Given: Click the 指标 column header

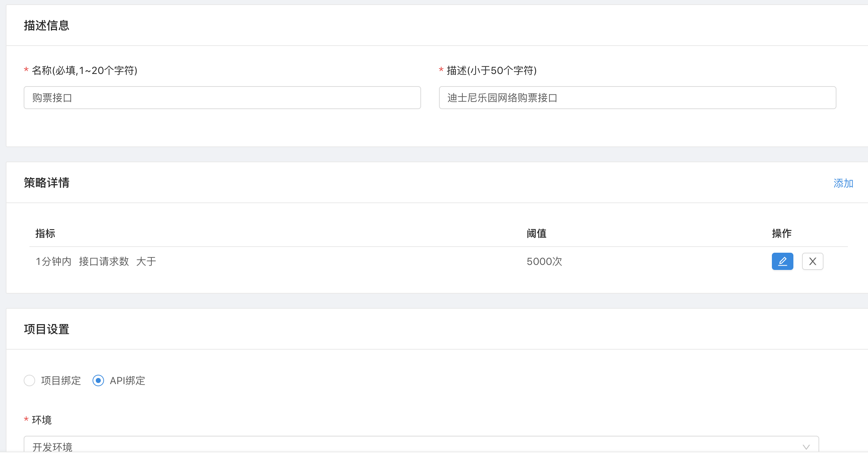Looking at the screenshot, I should click(45, 233).
